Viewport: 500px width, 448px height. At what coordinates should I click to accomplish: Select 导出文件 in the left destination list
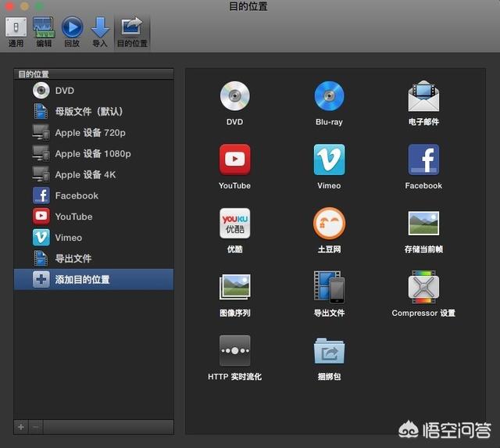94,259
